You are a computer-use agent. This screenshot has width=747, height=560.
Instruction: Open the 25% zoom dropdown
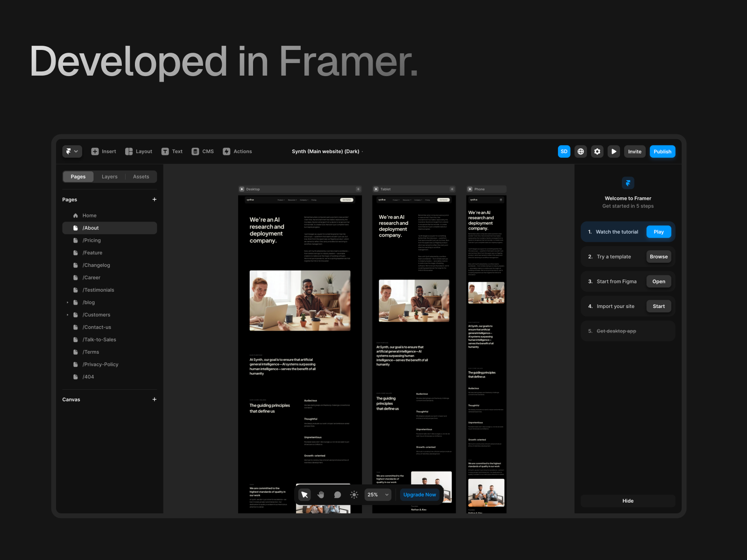[x=378, y=495]
